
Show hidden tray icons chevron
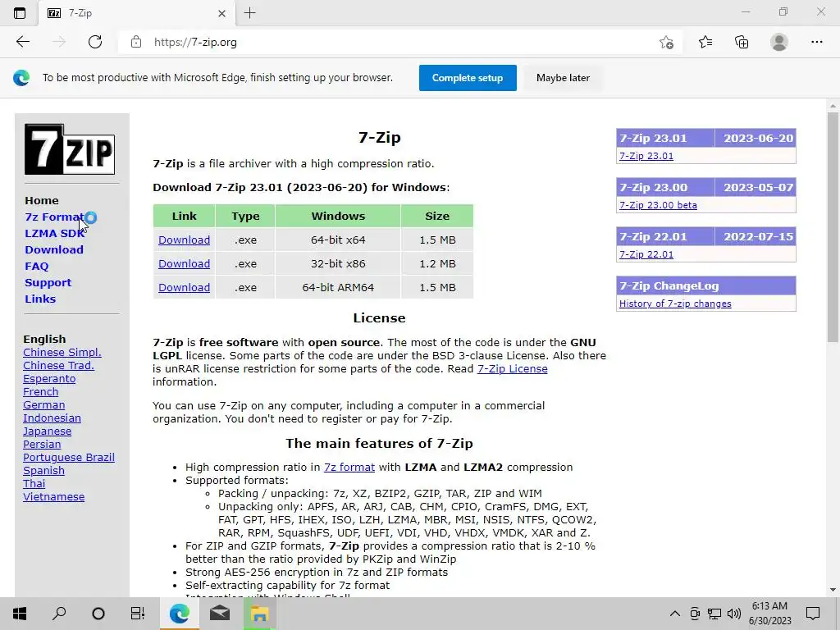tap(675, 614)
